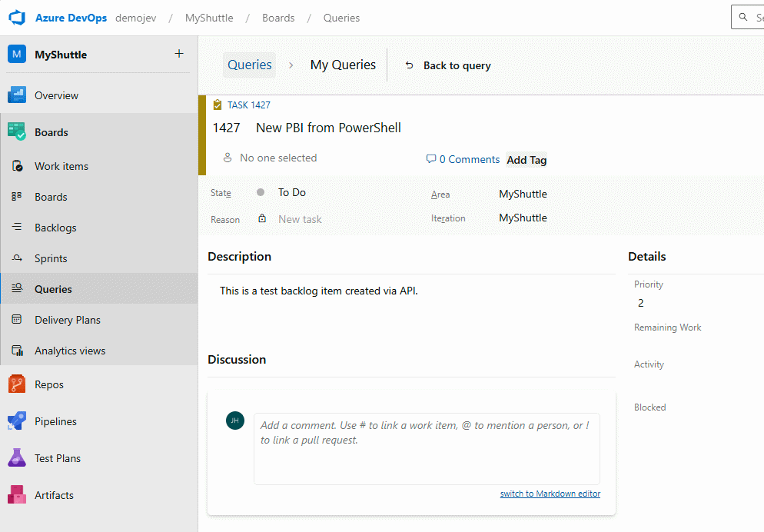Click the Pipelines rocket icon
This screenshot has height=532, width=764.
[17, 421]
